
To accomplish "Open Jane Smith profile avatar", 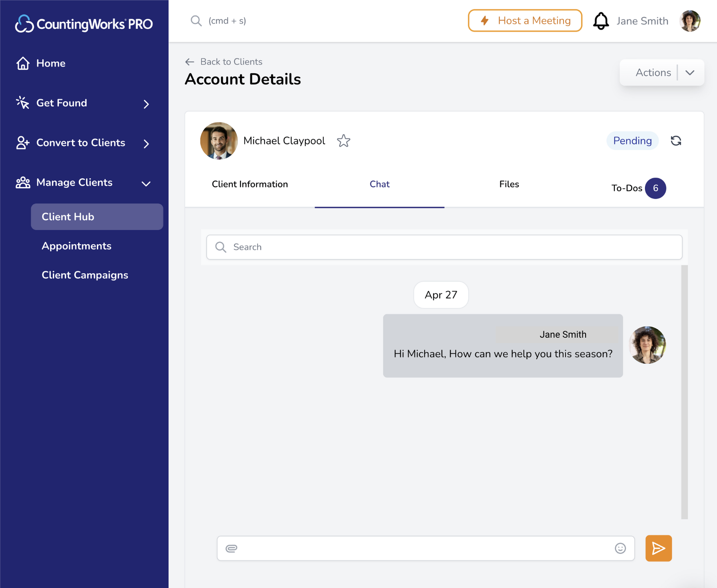I will click(690, 21).
